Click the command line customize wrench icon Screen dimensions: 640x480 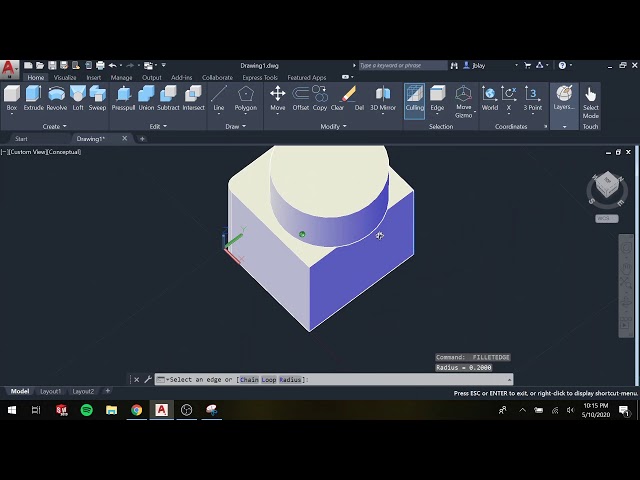[148, 380]
